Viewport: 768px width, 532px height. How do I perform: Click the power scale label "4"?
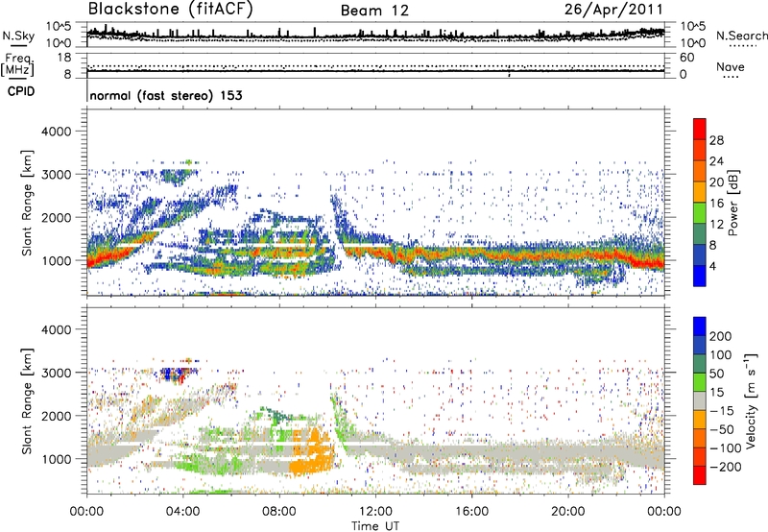point(712,266)
